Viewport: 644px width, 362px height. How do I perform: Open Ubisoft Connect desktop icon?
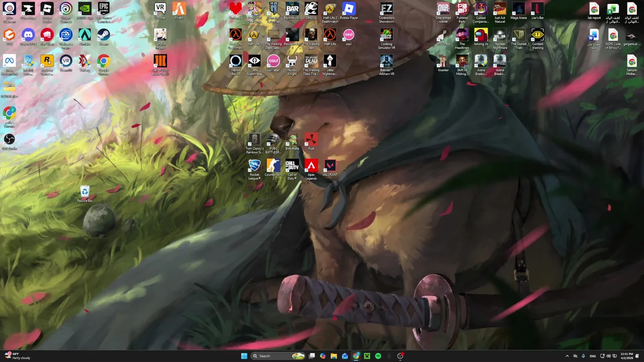[65, 12]
